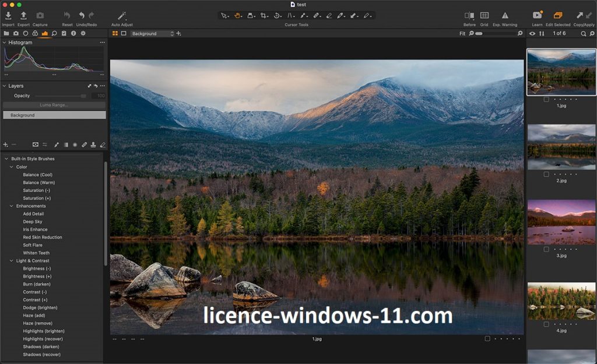597x364 pixels.
Task: Show the Before comparison view
Action: tap(469, 16)
